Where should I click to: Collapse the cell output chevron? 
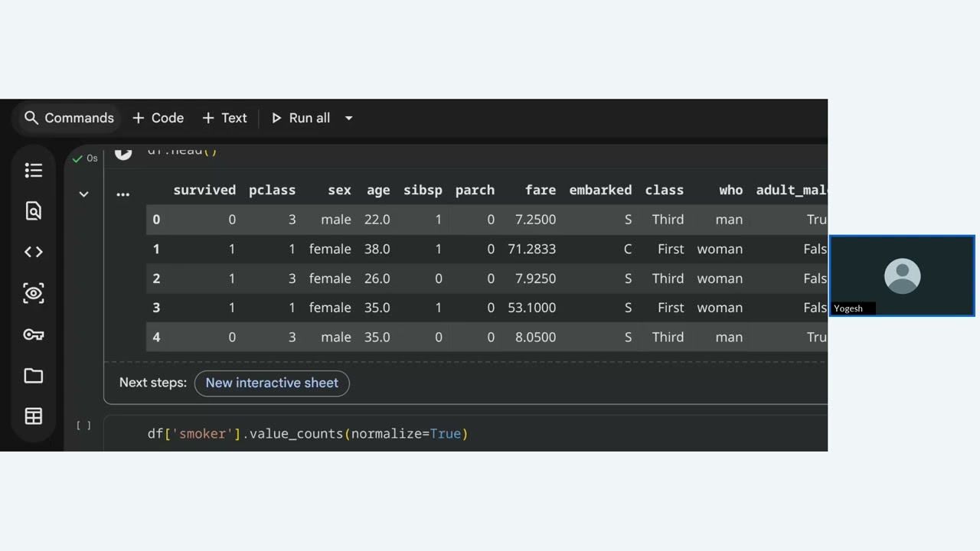tap(83, 194)
